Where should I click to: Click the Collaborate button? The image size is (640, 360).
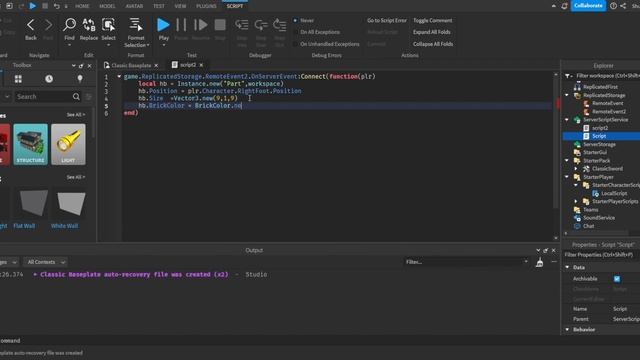(x=588, y=6)
